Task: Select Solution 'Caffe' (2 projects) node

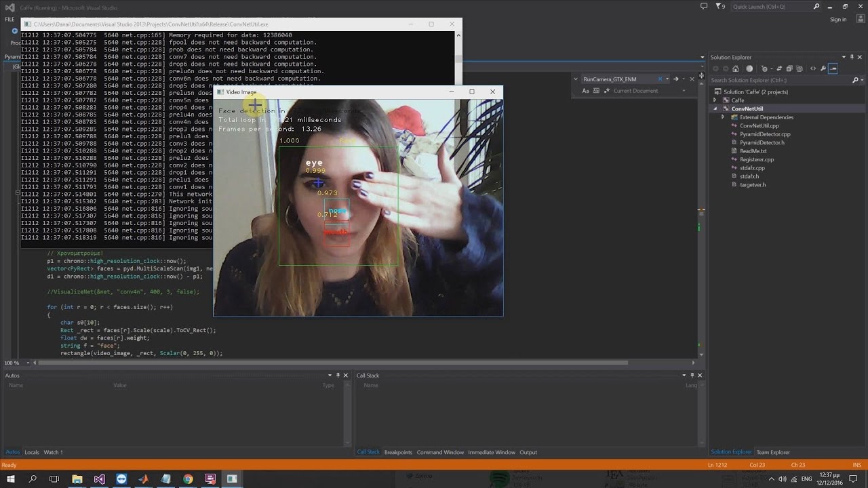Action: tap(755, 91)
